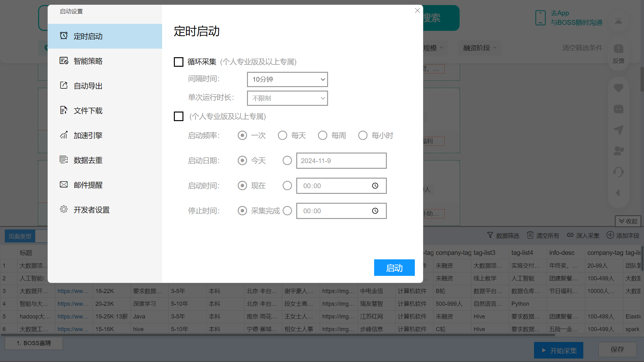Open the 间隔时间 10分钟 dropdown
This screenshot has height=362, width=644.
click(x=287, y=79)
